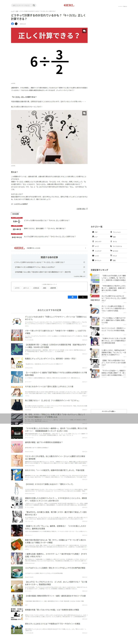Open the andGIRL logo in header
Viewport: 138px width, 644px height.
[x=69, y=5]
